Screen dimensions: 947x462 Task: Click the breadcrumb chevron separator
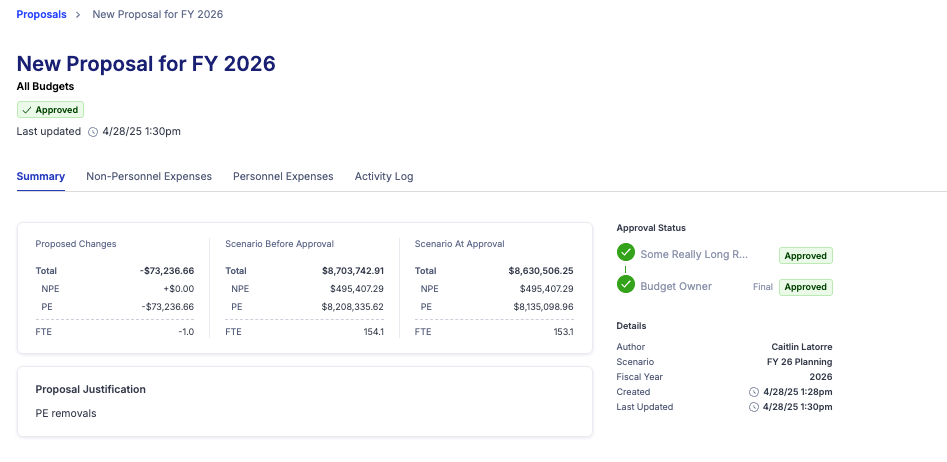coord(78,14)
